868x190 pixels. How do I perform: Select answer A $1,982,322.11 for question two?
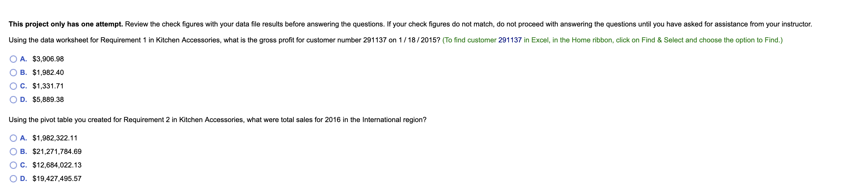[x=14, y=138]
